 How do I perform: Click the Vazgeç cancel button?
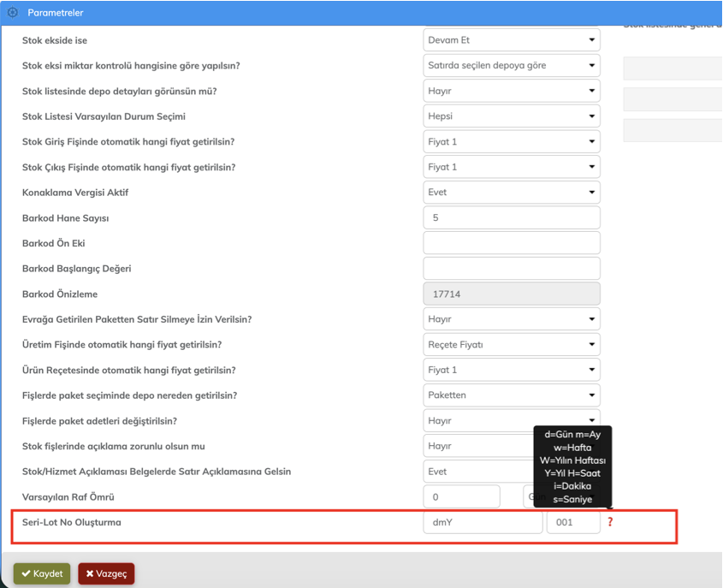pyautogui.click(x=106, y=573)
